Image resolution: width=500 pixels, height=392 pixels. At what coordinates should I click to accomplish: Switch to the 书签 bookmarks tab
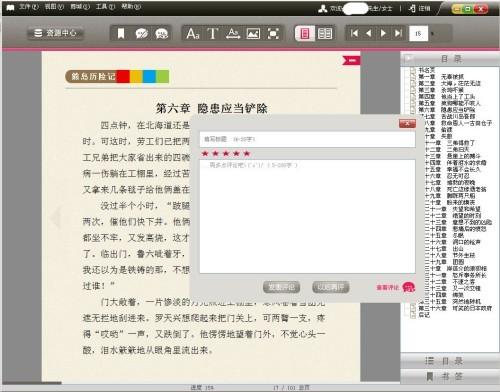click(450, 377)
